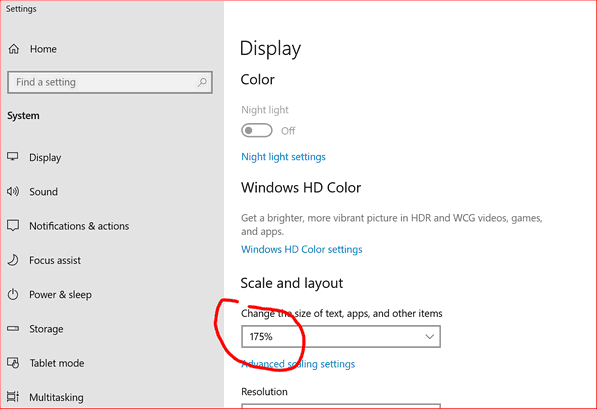This screenshot has height=409, width=597.
Task: Toggle the Night light switch
Action: 257,131
